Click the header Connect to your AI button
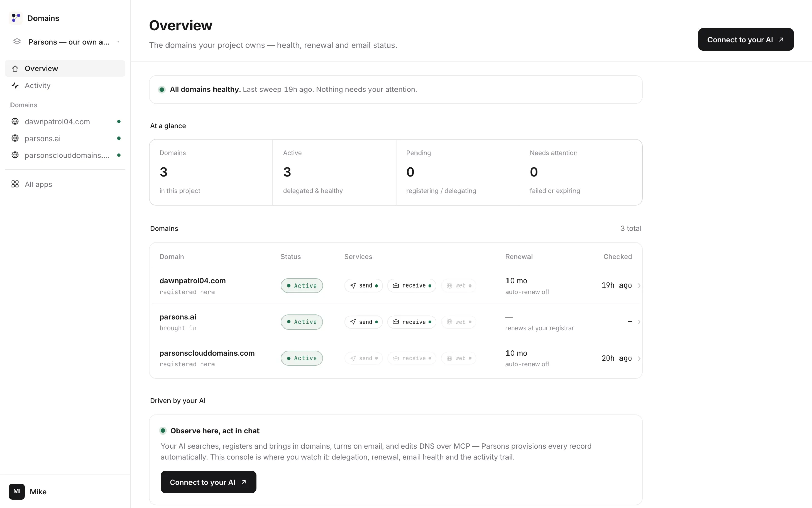The width and height of the screenshot is (812, 508). (746, 40)
